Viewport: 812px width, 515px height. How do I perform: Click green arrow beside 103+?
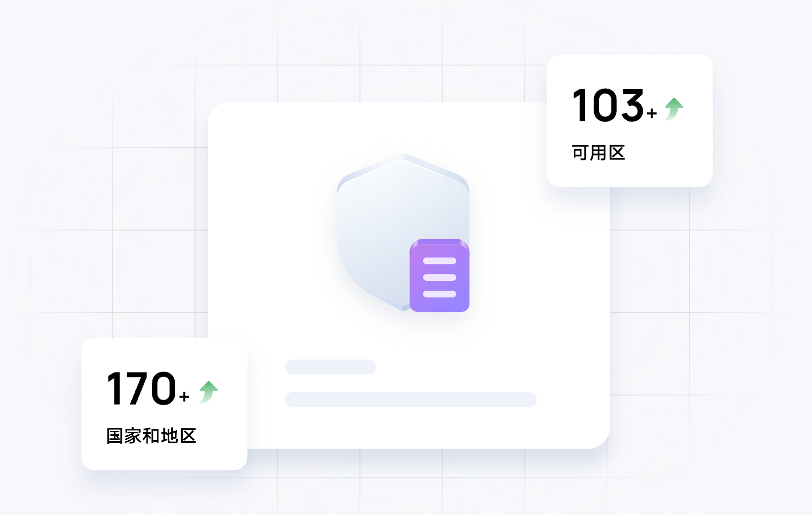pos(674,109)
